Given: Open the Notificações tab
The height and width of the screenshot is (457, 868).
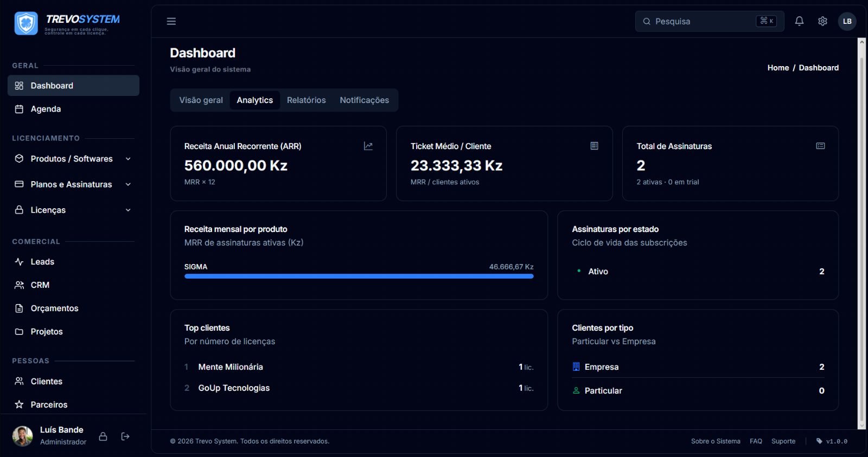Looking at the screenshot, I should 365,100.
